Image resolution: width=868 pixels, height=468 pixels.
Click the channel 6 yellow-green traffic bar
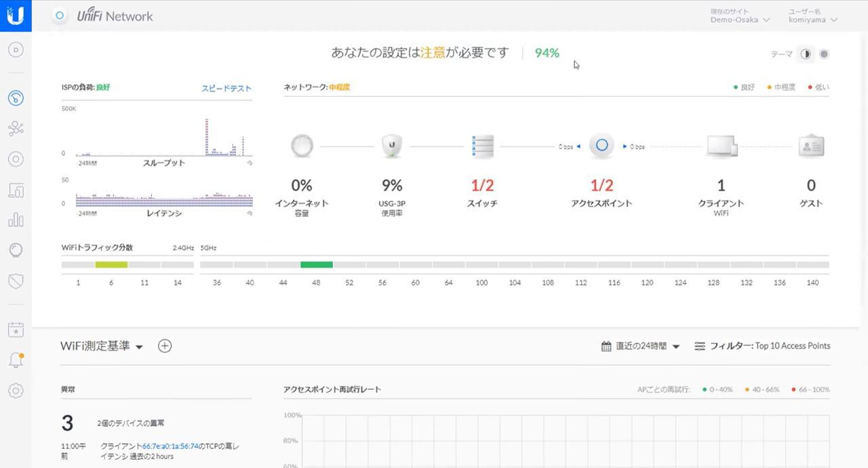coord(111,265)
